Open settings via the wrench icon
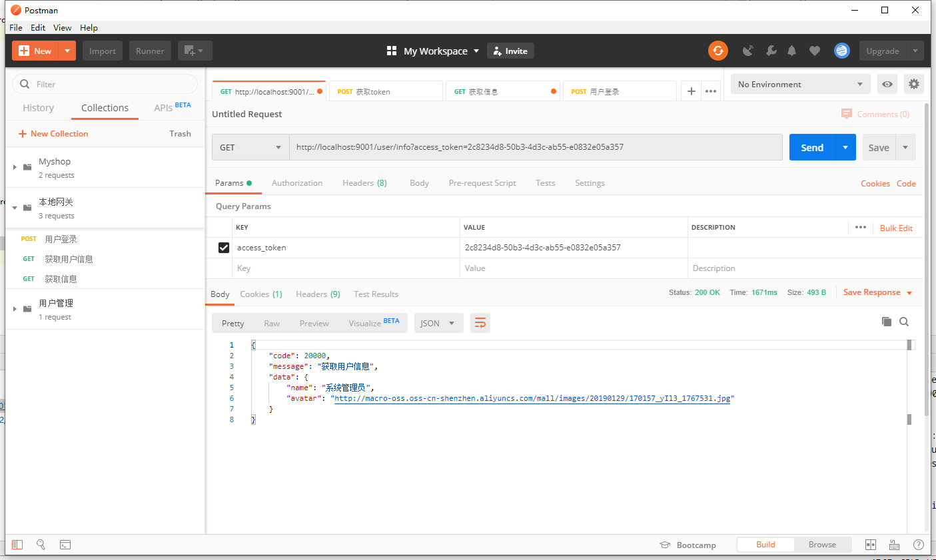The height and width of the screenshot is (560, 936). 771,51
